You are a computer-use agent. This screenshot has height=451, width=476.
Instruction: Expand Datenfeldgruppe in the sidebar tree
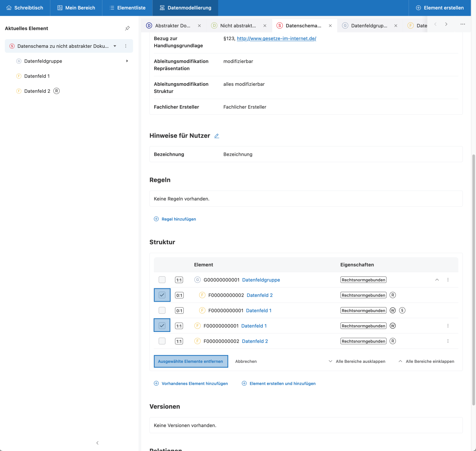point(127,61)
